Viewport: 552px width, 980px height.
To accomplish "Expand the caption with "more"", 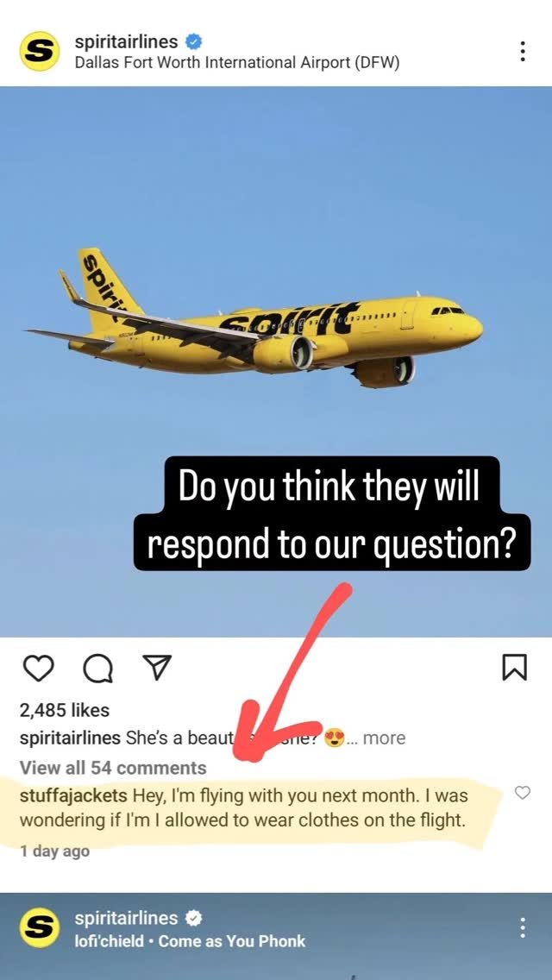I will click(x=384, y=738).
